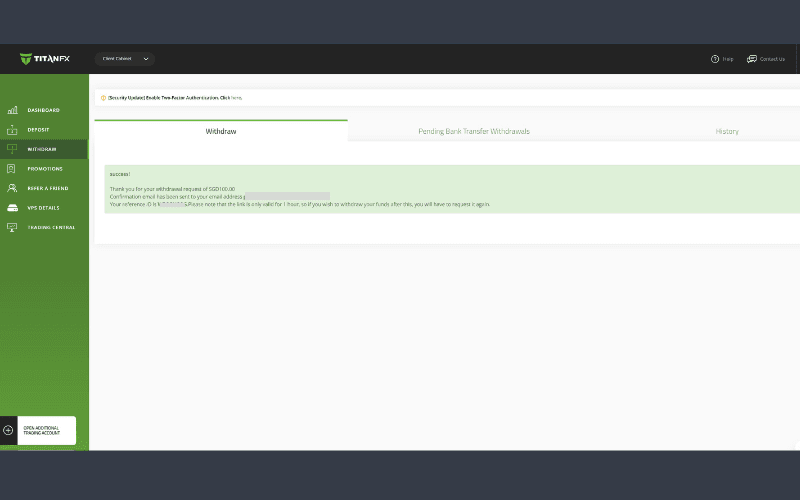Go to Refer a Friend page
Viewport: 800px width, 500px height.
click(x=47, y=188)
